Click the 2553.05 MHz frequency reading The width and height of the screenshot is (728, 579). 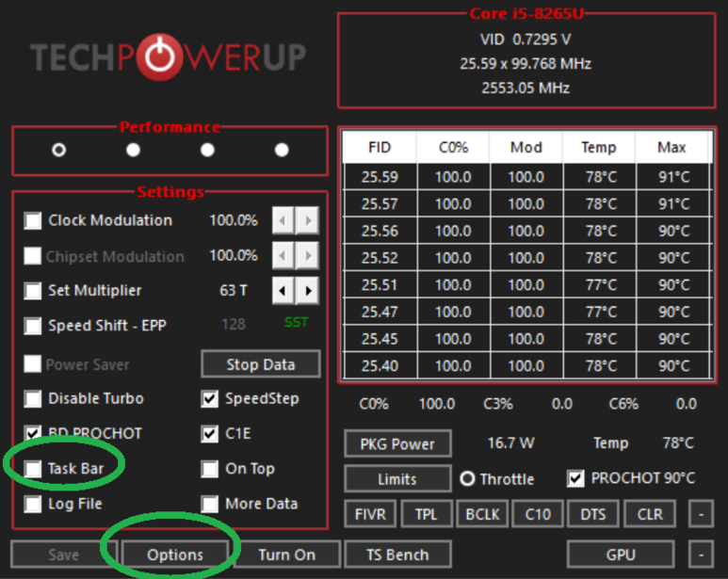point(526,88)
